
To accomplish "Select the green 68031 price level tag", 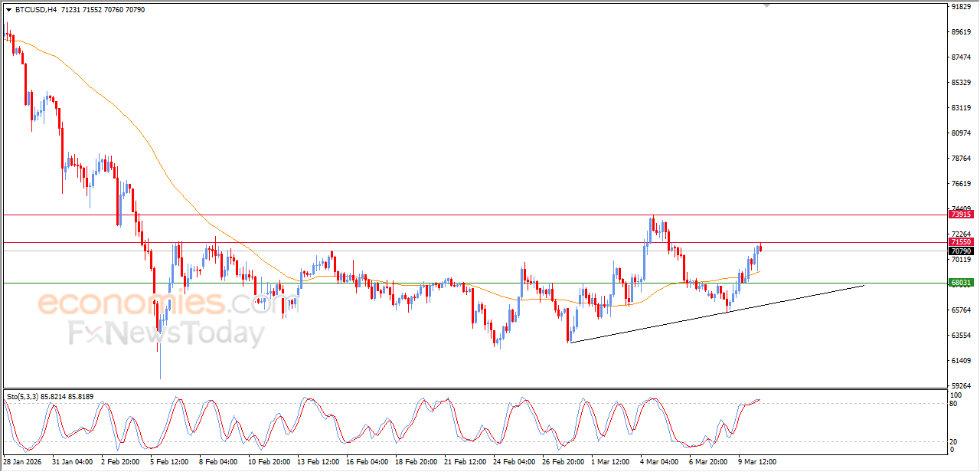I will point(961,283).
